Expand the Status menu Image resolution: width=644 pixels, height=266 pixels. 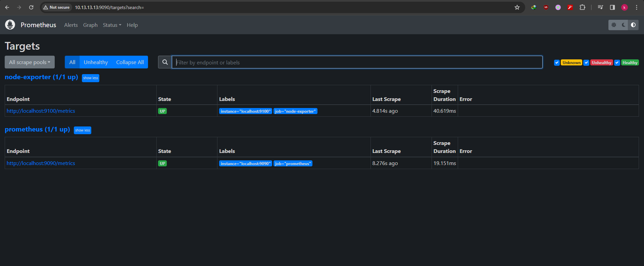[x=112, y=25]
